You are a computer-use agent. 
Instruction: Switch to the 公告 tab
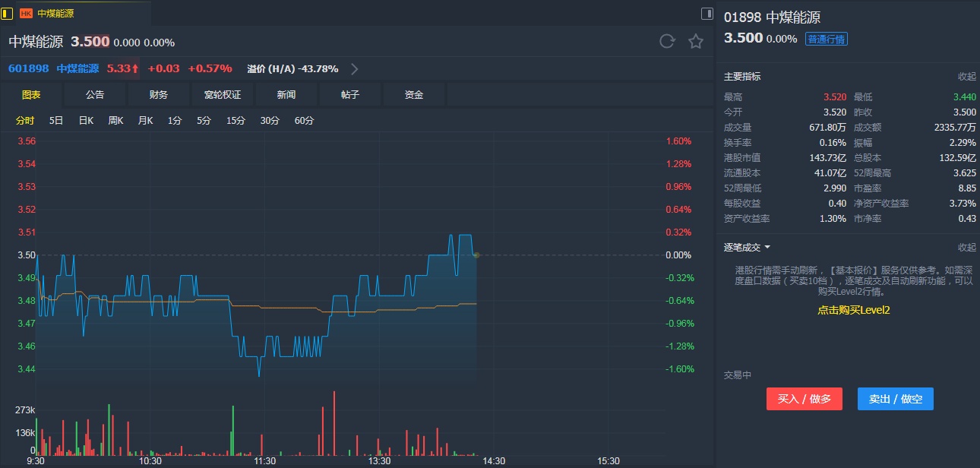click(x=95, y=95)
